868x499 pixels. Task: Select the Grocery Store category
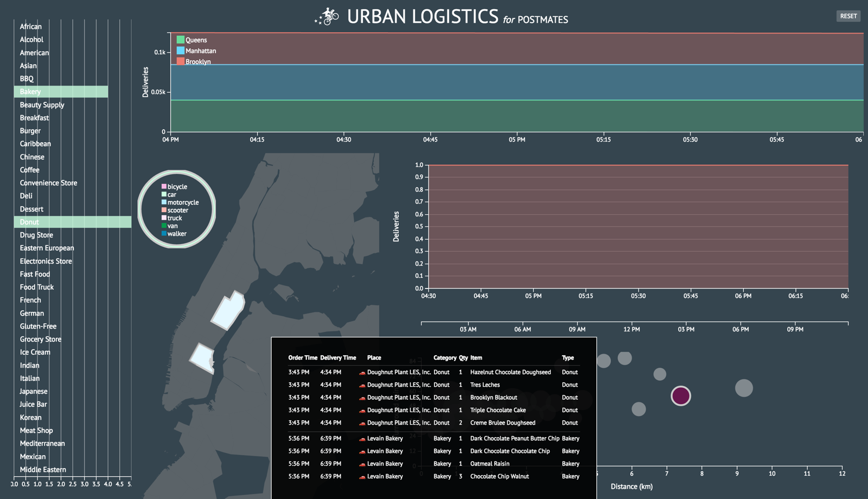tap(41, 339)
